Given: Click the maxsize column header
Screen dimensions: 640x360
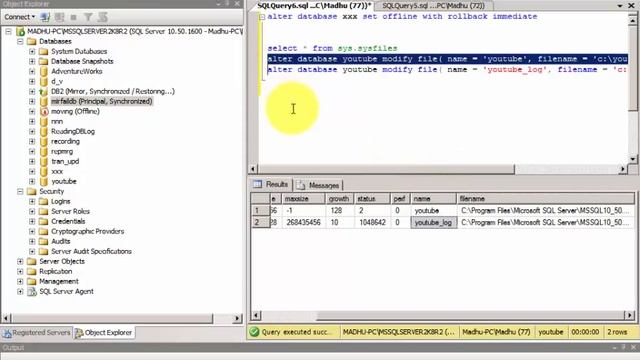Looking at the screenshot, I should [x=304, y=199].
